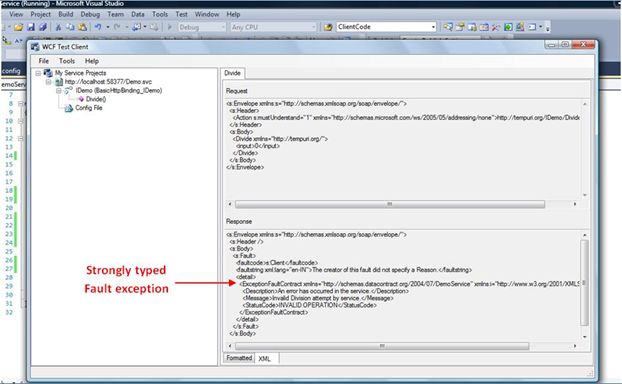622x384 pixels.
Task: Click faultcode line in Response XML
Action: [277, 263]
